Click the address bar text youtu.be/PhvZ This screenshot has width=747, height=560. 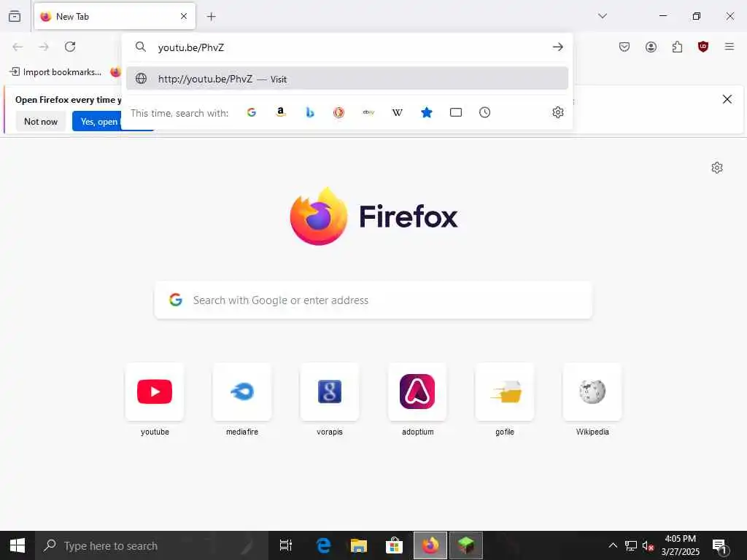pyautogui.click(x=191, y=47)
